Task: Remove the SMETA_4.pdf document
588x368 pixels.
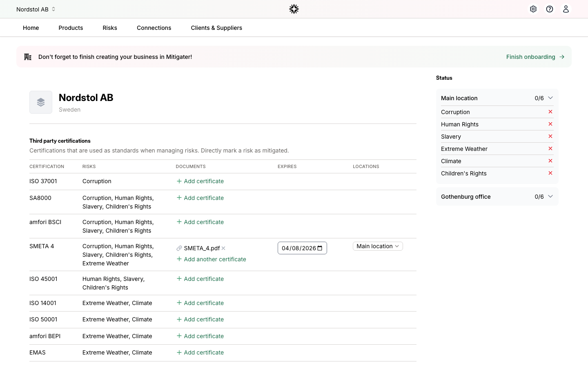Action: point(223,248)
